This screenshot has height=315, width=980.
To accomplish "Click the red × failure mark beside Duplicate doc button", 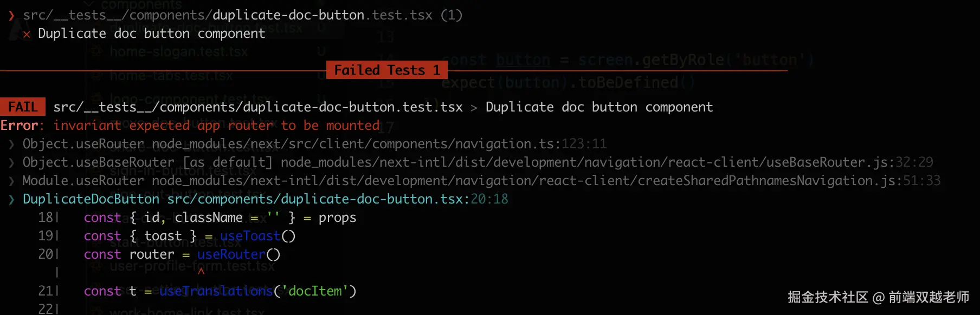I will tap(27, 35).
